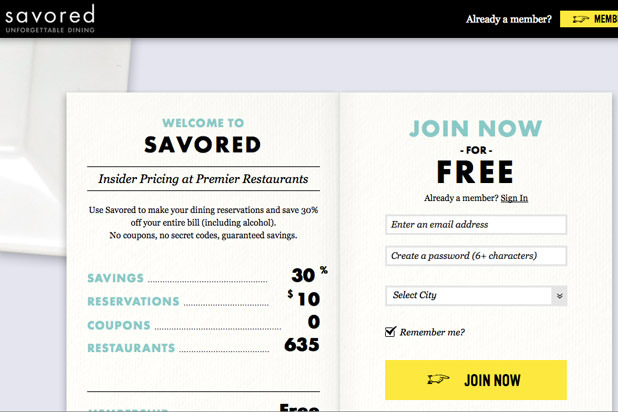Click the Restaurants count of 635
This screenshot has width=618, height=412.
pos(300,346)
